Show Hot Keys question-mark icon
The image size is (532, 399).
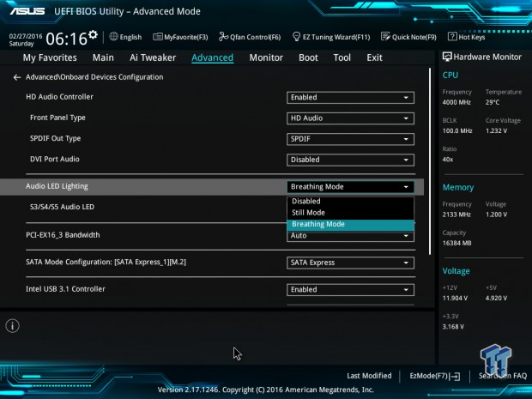(x=452, y=36)
